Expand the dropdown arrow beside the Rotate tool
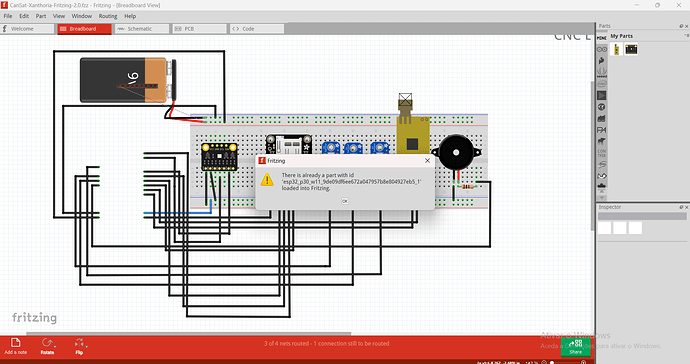This screenshot has height=364, width=690. 55,346
